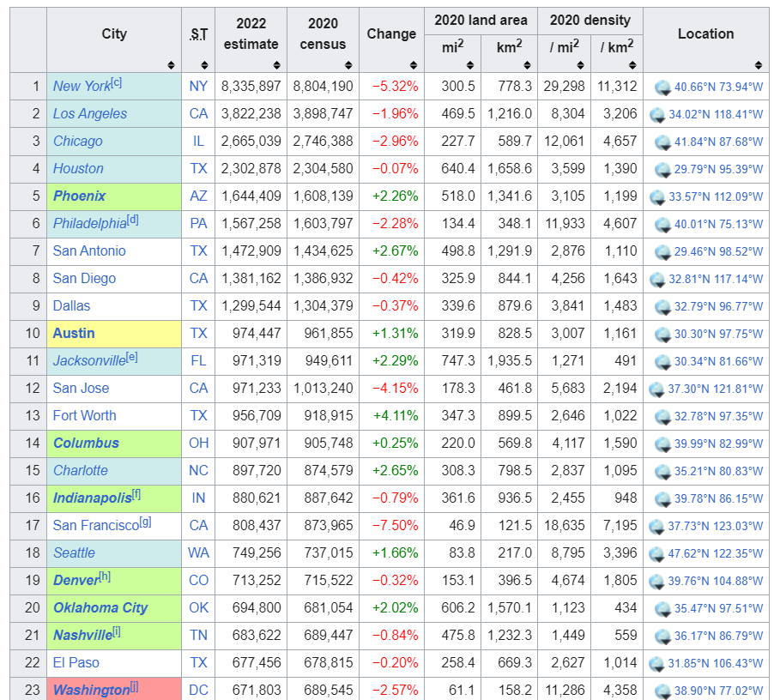The width and height of the screenshot is (774, 700).
Task: Select Chicago's density value 12,061
Action: pos(565,141)
